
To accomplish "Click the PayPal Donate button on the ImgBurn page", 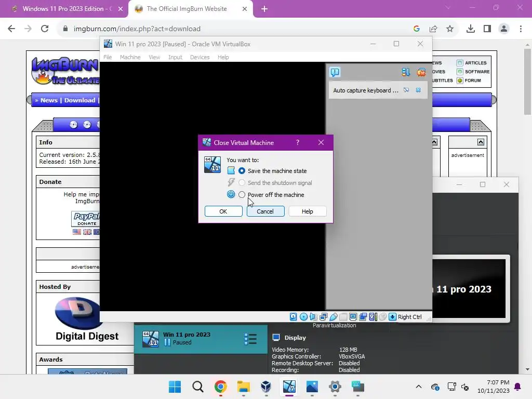I will (86, 219).
